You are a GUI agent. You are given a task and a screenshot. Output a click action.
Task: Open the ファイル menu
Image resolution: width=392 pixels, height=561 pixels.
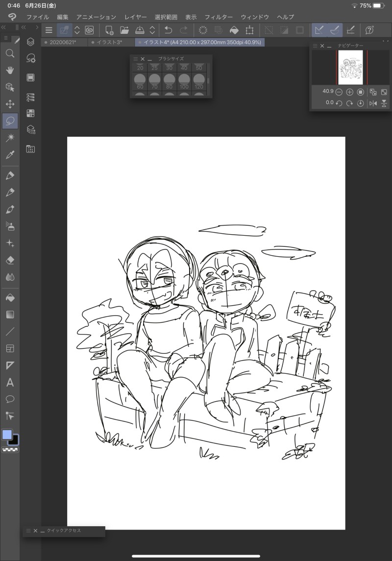tap(38, 17)
